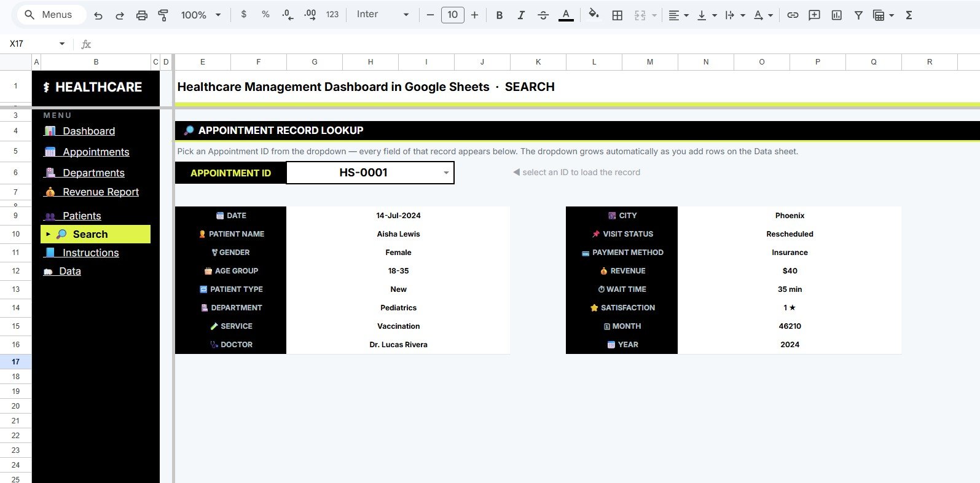Open the table views dropdown arrow
Viewport: 980px width, 483px height.
click(892, 15)
